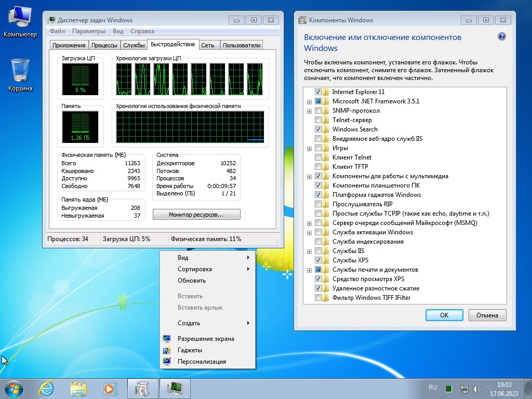Click the Gadgets context menu icon
This screenshot has width=532, height=399.
167,350
